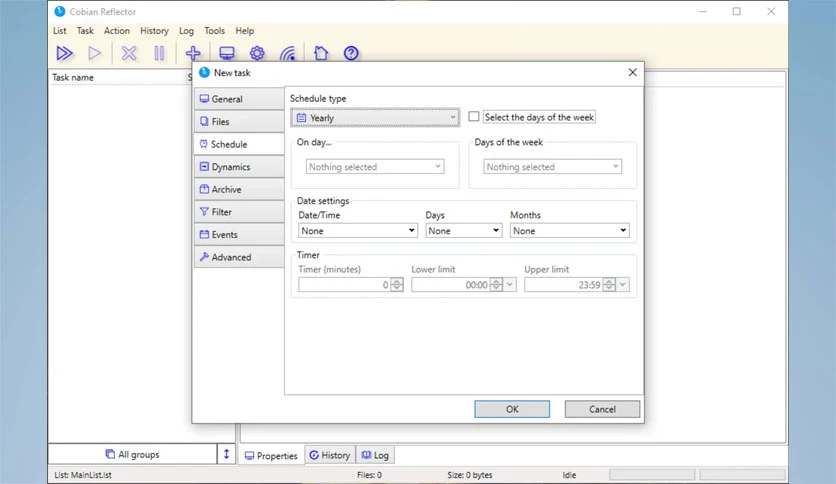Image resolution: width=836 pixels, height=484 pixels.
Task: Click the wireless signal toolbar icon
Action: coord(288,53)
